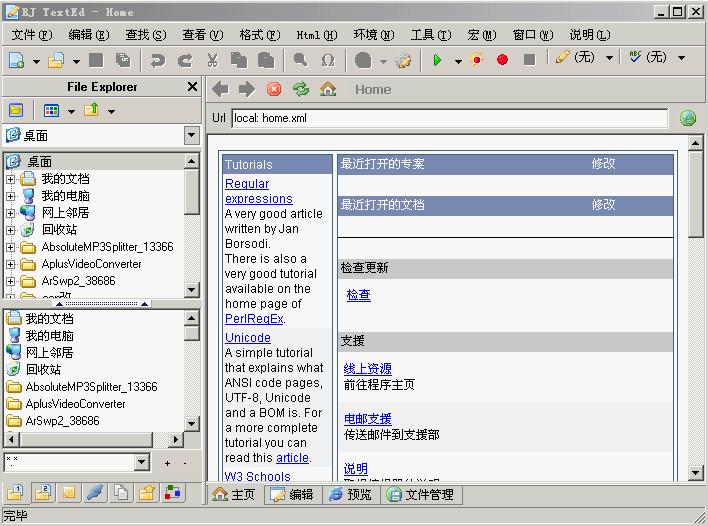Click the Open file folder toolbar icon

pyautogui.click(x=56, y=60)
